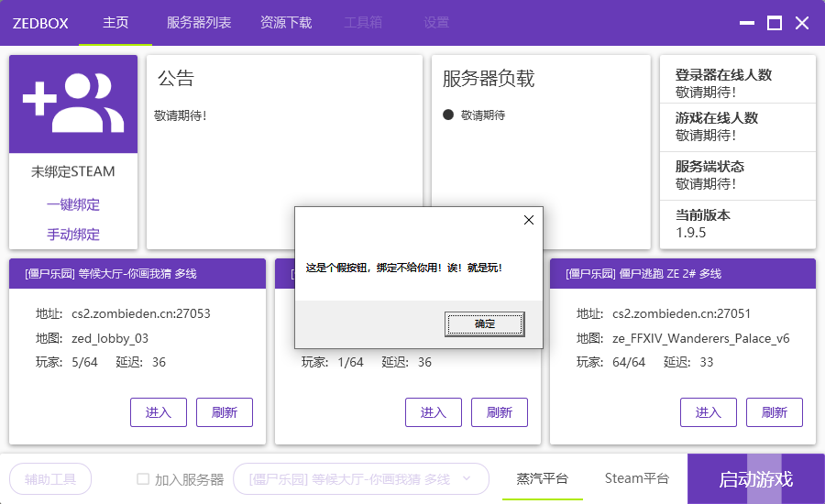Refresh the 僵尸逃跑 ZE 2# server
The image size is (825, 504).
(x=775, y=412)
